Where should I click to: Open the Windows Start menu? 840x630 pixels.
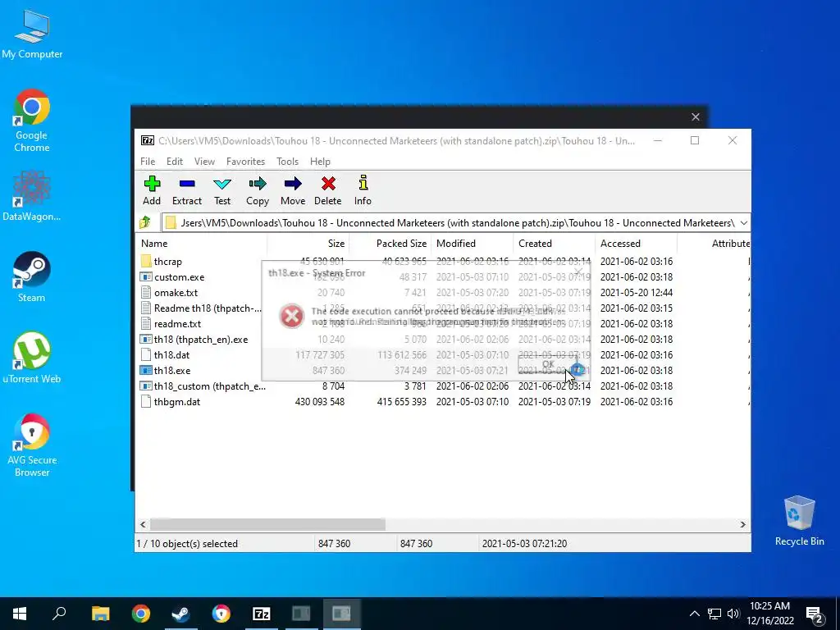[x=20, y=614]
